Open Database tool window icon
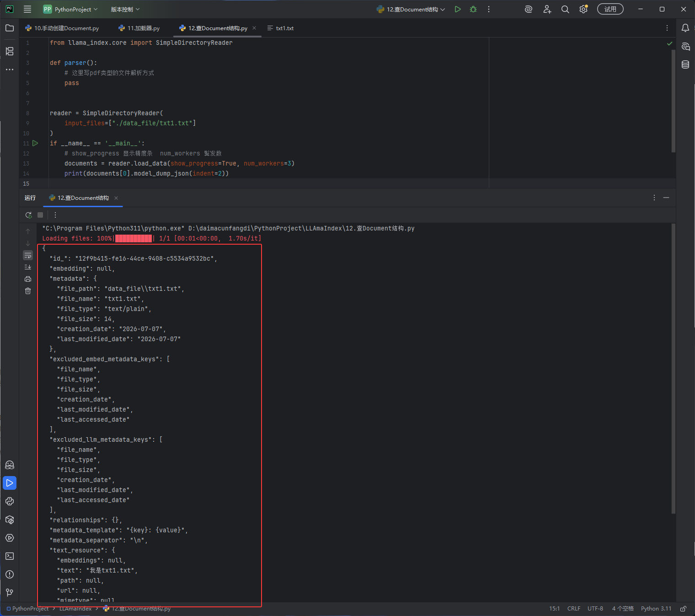Image resolution: width=695 pixels, height=616 pixels. 685,64
